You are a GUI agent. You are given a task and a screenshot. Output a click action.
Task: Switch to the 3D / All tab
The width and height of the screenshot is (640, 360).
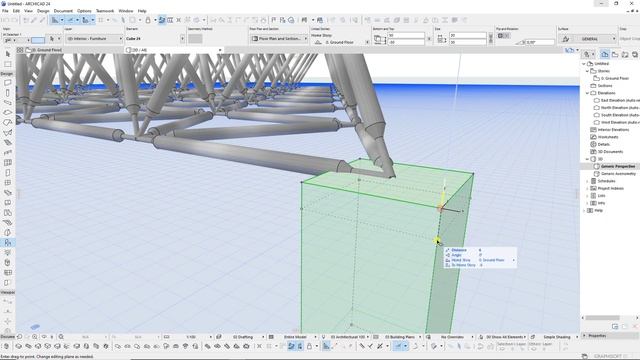click(173, 50)
